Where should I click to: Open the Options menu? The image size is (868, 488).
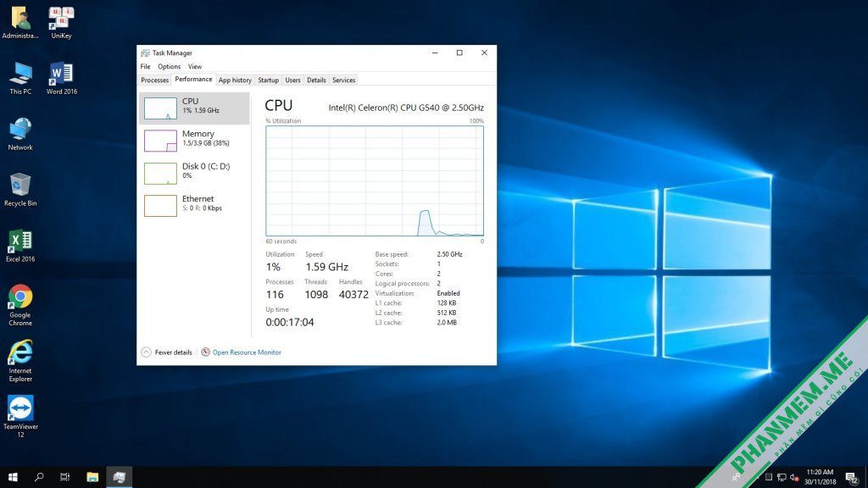(170, 66)
